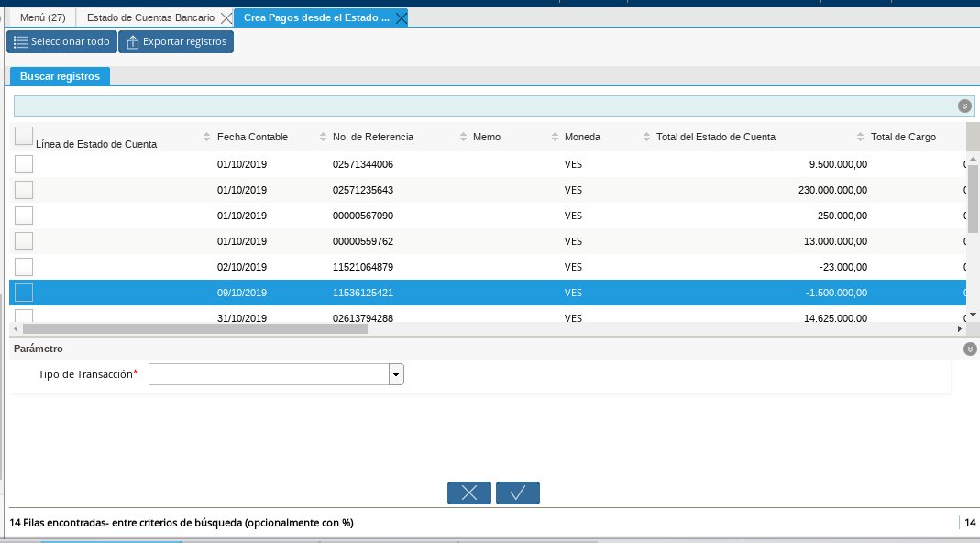Open the Buscar registros tab
The image size is (980, 543).
coord(60,76)
